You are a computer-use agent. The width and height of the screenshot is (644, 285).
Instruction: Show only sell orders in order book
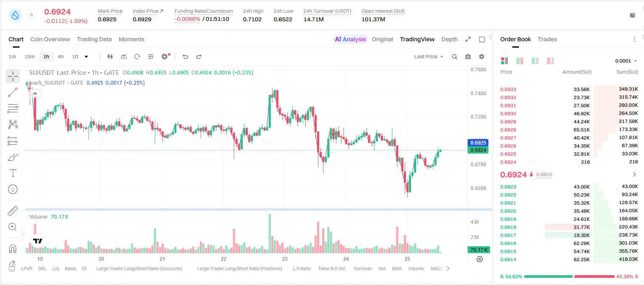[550, 61]
